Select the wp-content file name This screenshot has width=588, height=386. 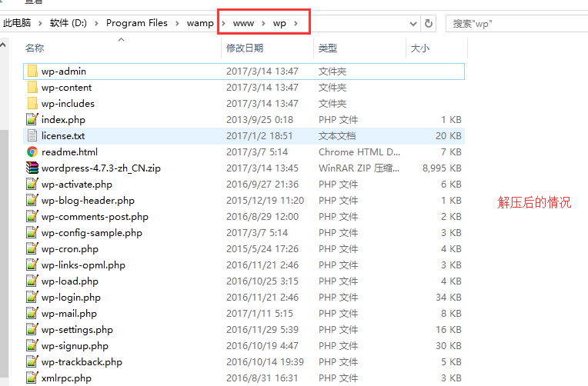[x=66, y=88]
